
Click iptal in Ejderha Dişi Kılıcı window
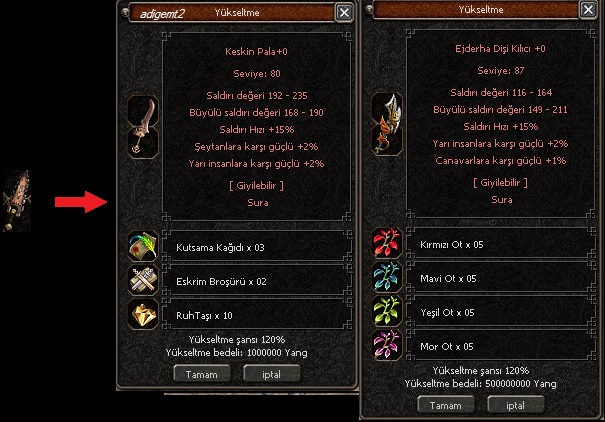click(515, 405)
